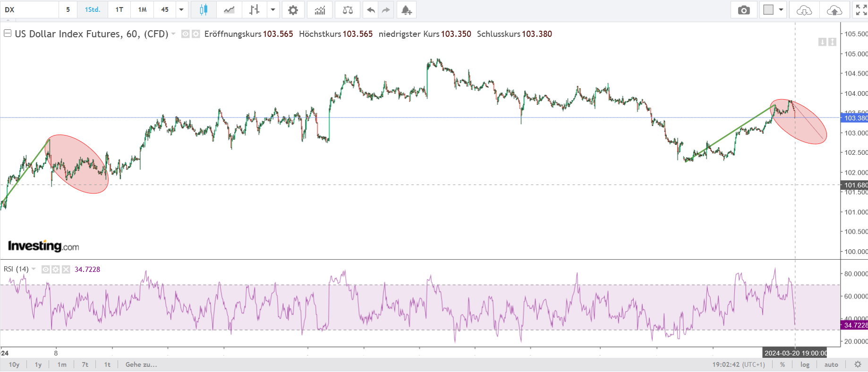The width and height of the screenshot is (868, 372).
Task: Redo the last chart action
Action: pos(386,10)
